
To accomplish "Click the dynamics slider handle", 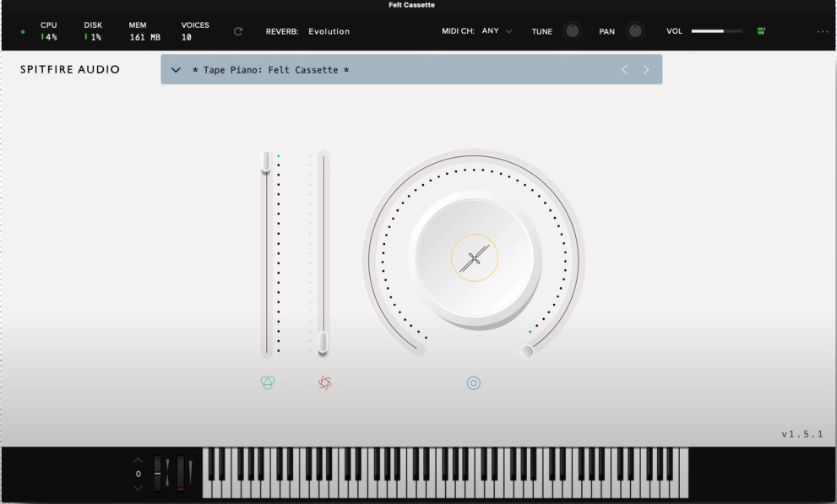I will [x=323, y=343].
